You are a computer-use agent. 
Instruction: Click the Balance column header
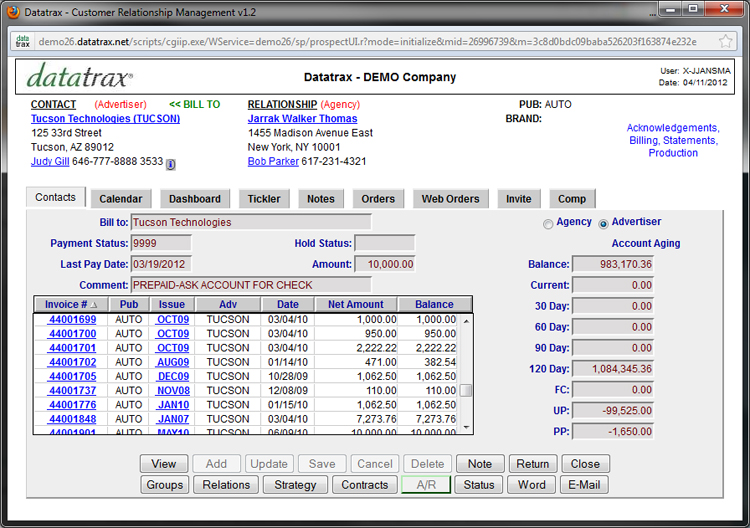434,304
